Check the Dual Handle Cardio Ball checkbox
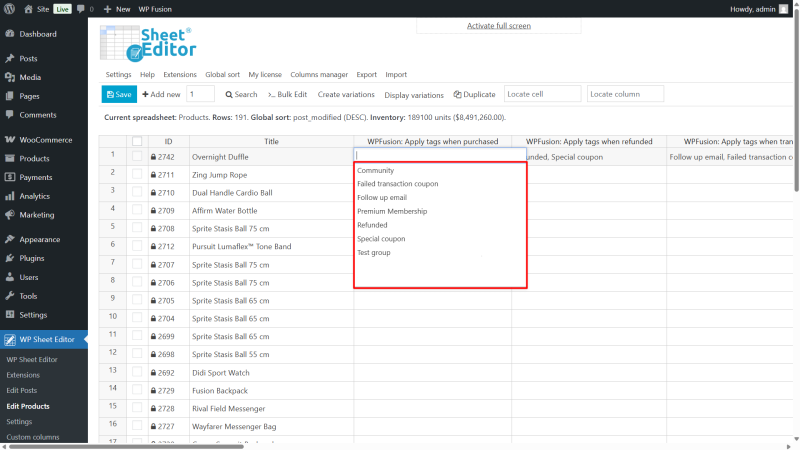This screenshot has width=800, height=450. click(x=137, y=192)
